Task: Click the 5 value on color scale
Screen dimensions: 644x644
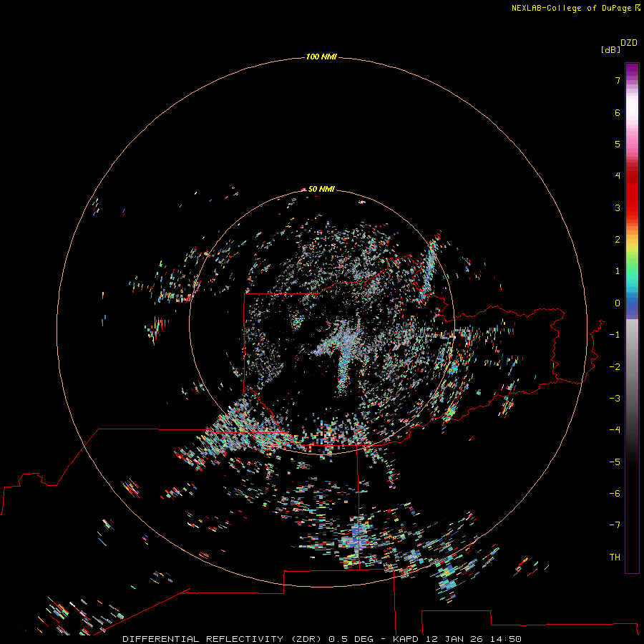Action: point(618,144)
